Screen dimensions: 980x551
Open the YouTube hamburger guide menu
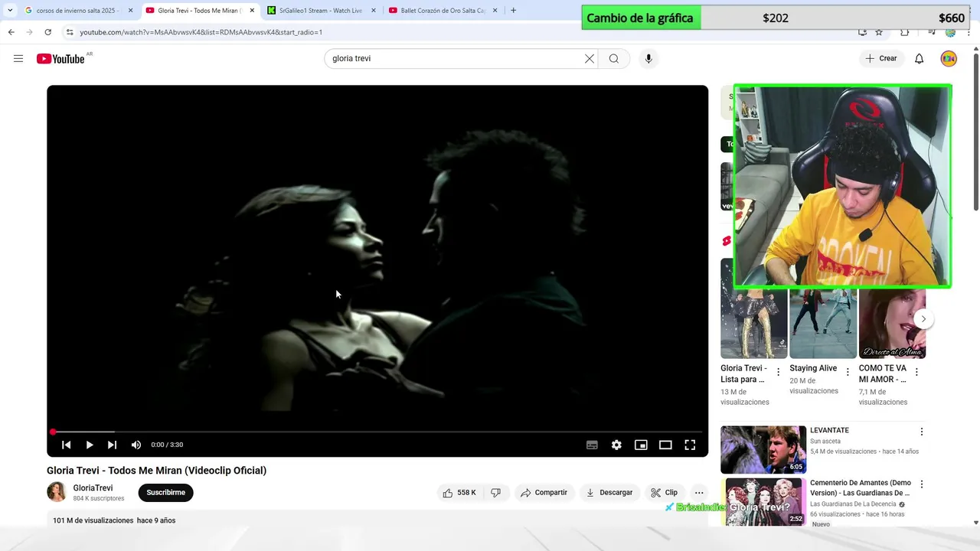18,59
